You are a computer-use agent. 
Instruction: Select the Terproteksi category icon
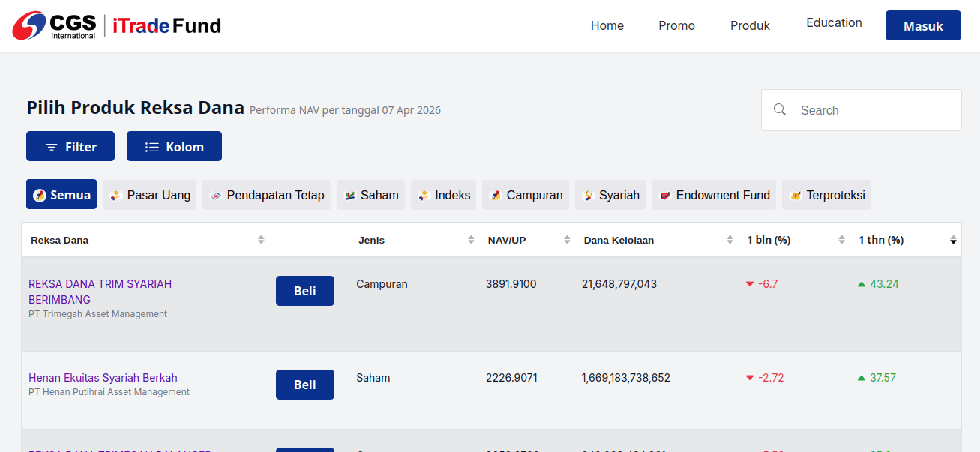click(x=796, y=196)
